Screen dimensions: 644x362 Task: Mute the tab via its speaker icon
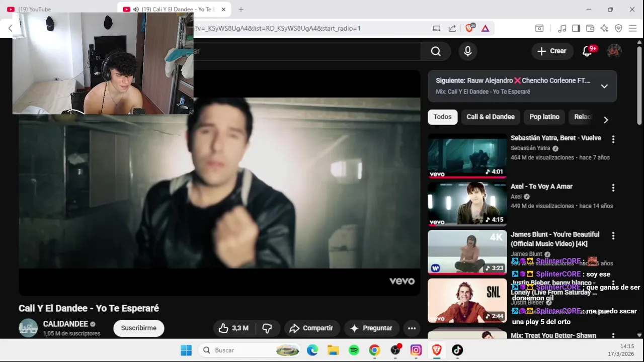[136, 9]
